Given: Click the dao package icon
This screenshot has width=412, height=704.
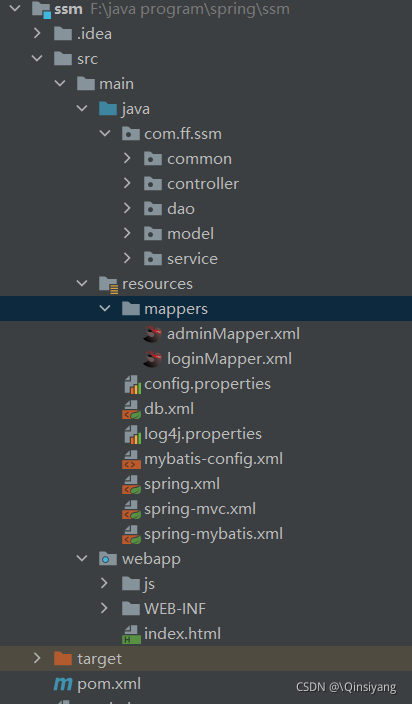Looking at the screenshot, I should 153,209.
